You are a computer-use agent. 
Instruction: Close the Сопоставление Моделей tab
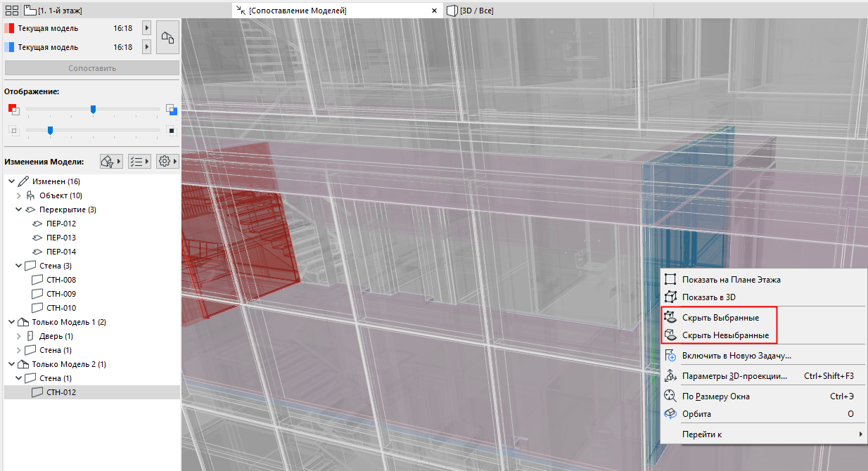[434, 11]
